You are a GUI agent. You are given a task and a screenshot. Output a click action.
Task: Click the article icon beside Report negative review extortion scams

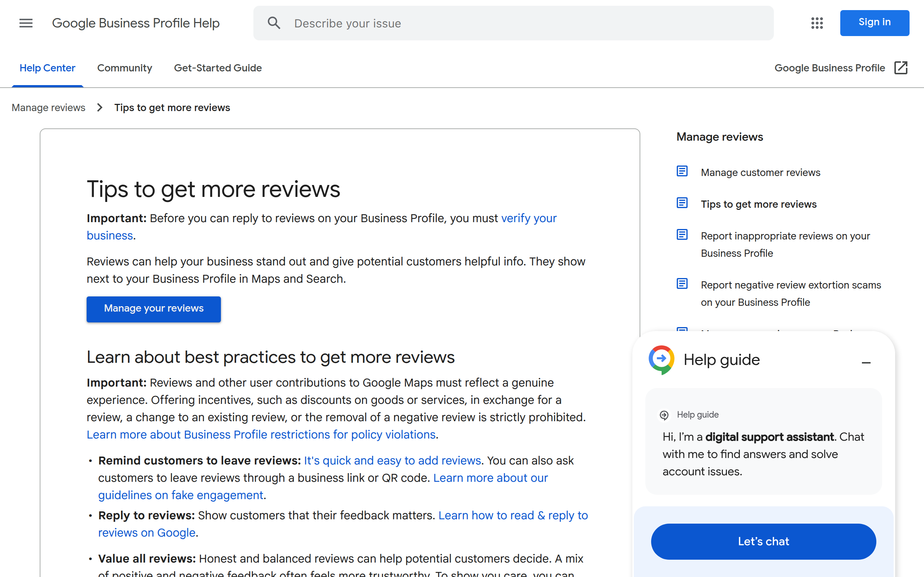[x=682, y=283]
